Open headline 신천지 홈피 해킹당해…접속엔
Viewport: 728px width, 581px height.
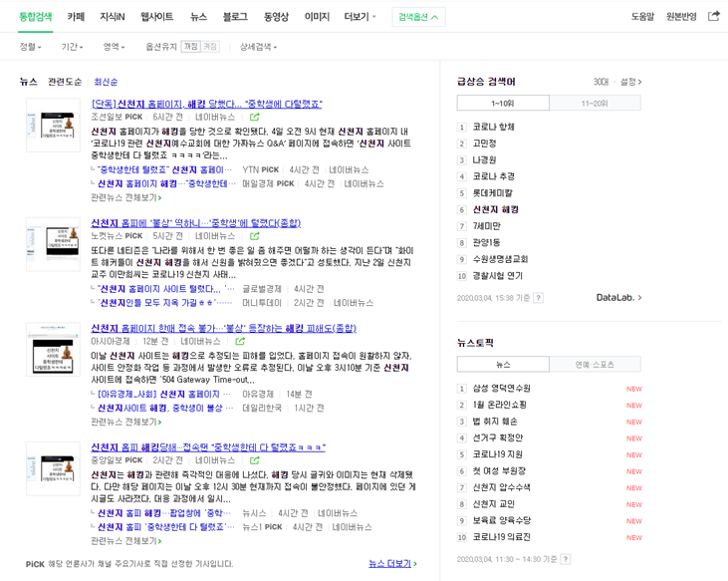click(x=208, y=447)
